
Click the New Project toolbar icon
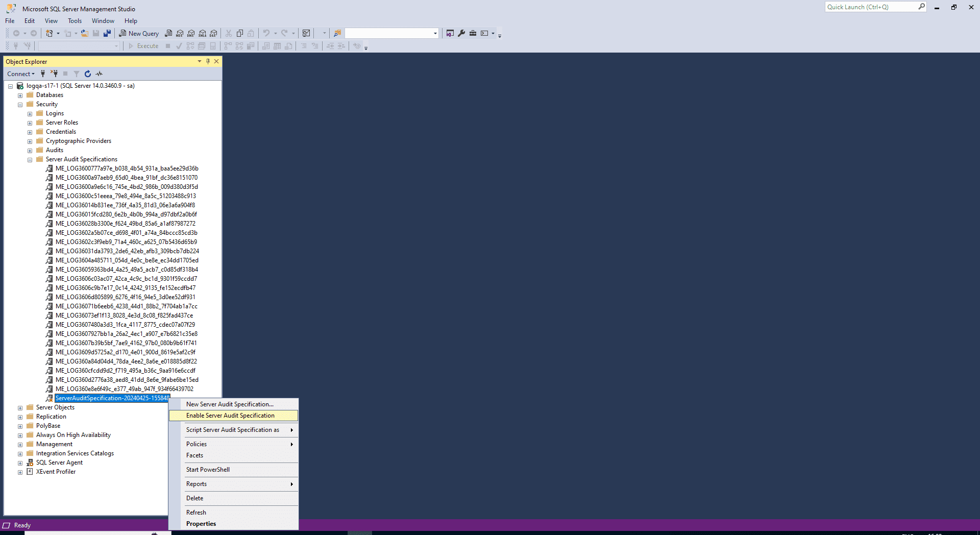[x=49, y=33]
